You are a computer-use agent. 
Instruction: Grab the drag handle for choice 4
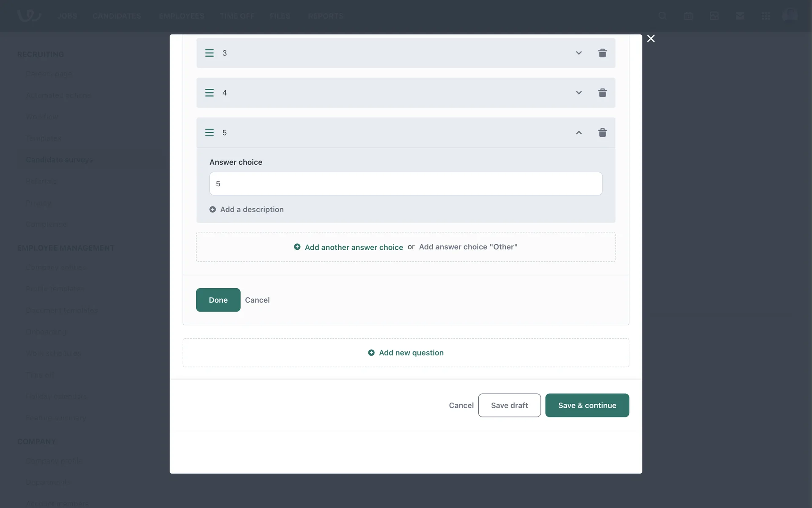pyautogui.click(x=209, y=93)
